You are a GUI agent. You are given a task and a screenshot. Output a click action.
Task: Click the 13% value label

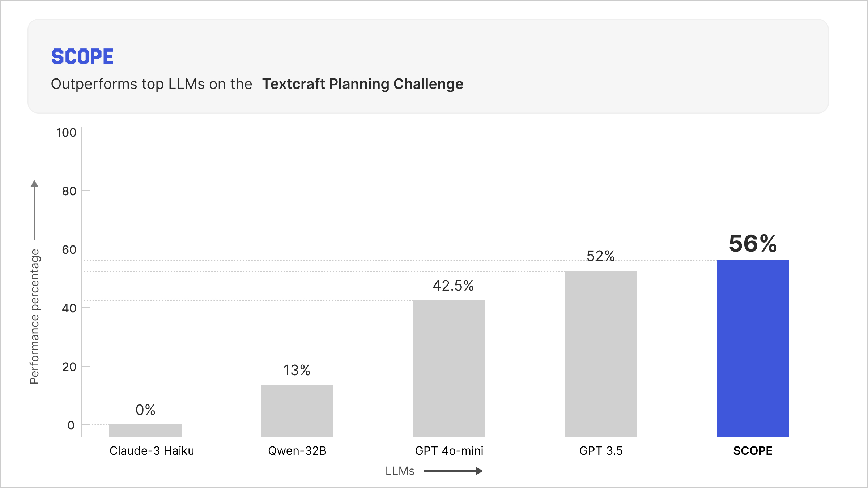(x=297, y=370)
